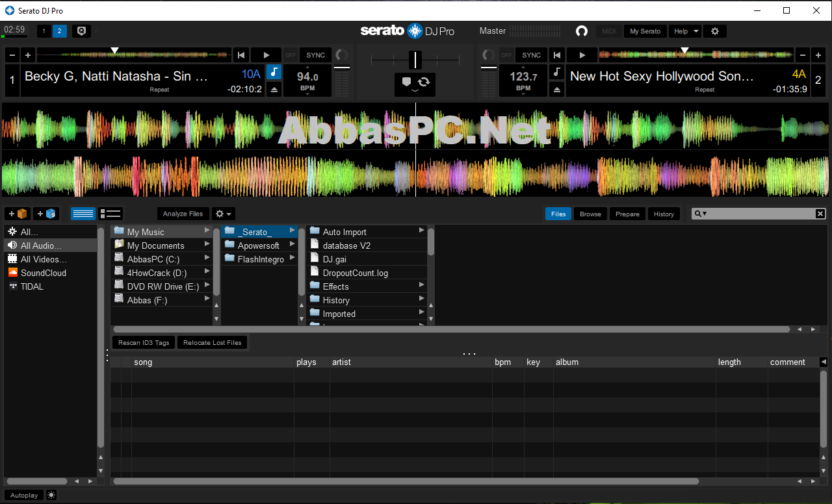Expand AbbasPC (C:) drive arrow
The image size is (832, 504).
(207, 258)
